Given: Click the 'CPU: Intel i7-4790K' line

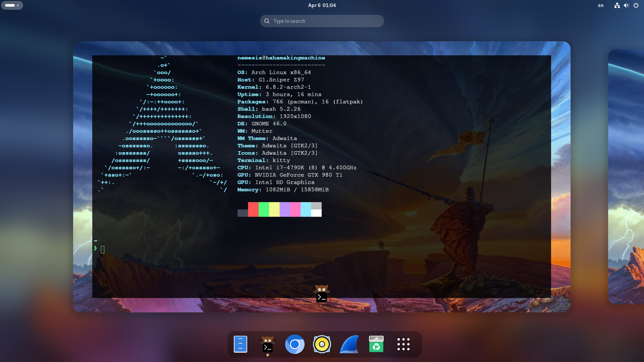Looking at the screenshot, I should coord(297,168).
